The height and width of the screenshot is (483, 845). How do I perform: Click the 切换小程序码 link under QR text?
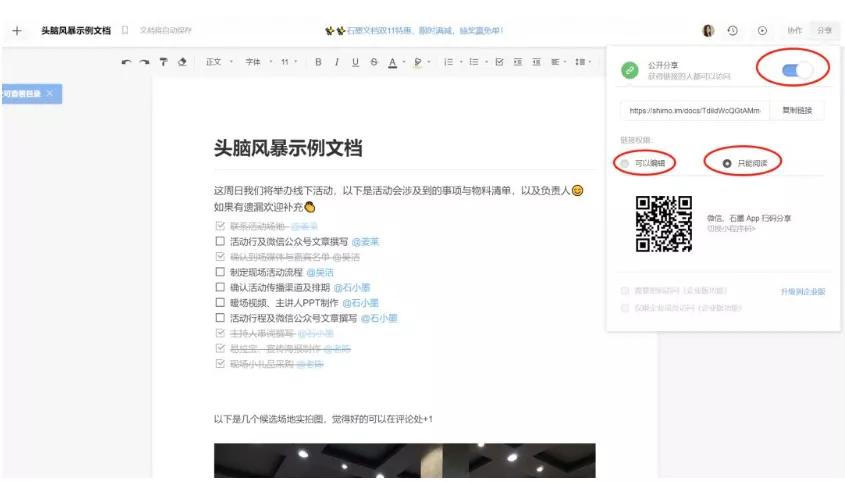731,229
